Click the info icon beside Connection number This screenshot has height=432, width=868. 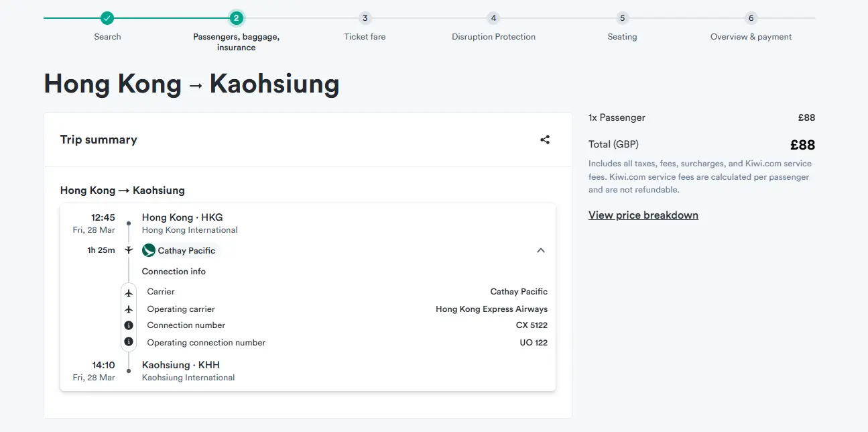[x=129, y=325]
